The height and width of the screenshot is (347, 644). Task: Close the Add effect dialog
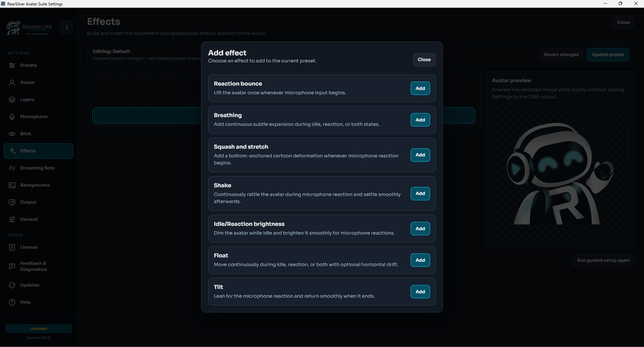click(x=424, y=60)
